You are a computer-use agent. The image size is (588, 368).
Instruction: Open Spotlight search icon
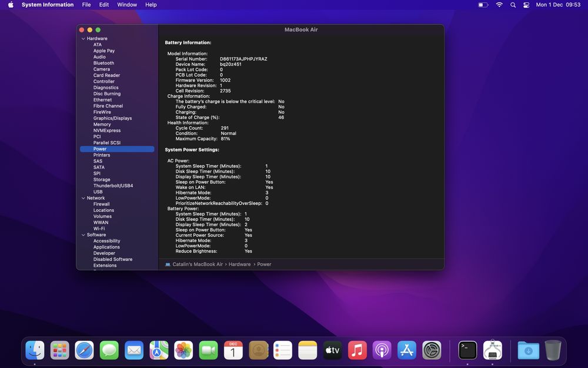click(513, 5)
